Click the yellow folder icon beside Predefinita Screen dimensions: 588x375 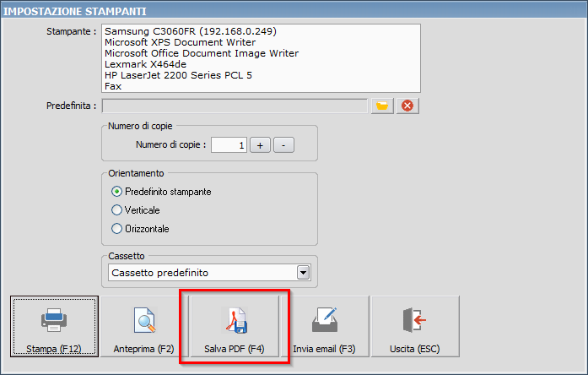(382, 106)
